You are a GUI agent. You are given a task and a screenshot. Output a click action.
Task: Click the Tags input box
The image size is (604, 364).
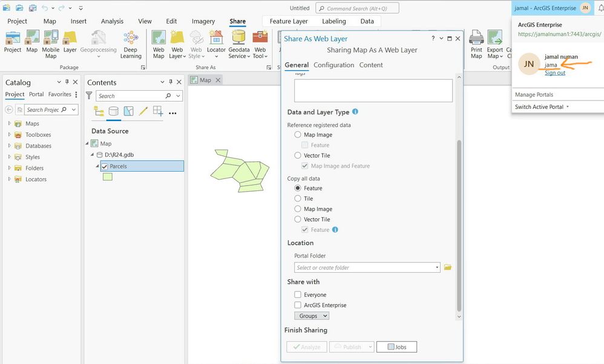(x=373, y=91)
